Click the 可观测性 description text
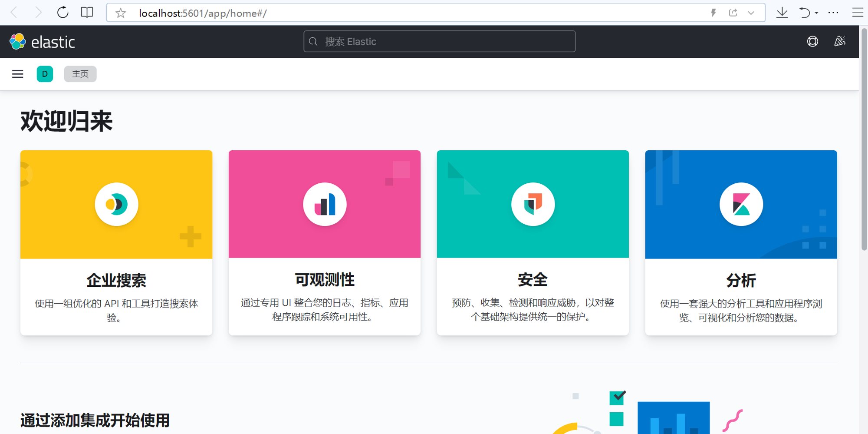The image size is (868, 434). point(325,310)
